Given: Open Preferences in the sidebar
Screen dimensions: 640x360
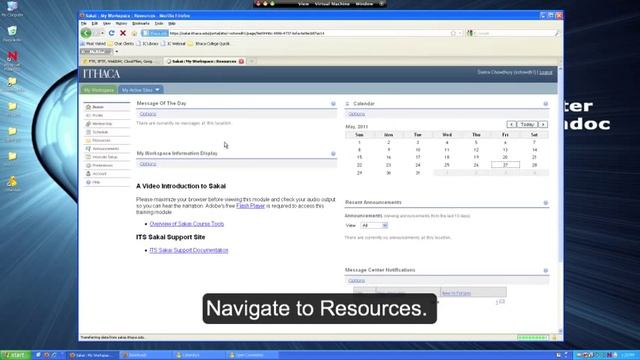Looking at the screenshot, I should click(107, 165).
